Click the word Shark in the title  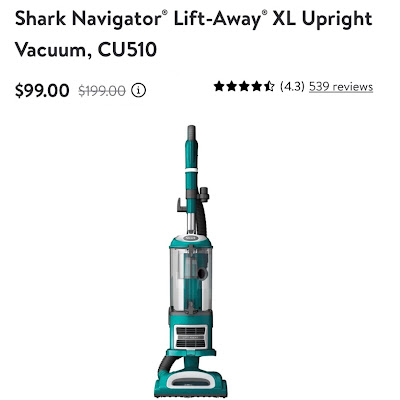pyautogui.click(x=41, y=19)
